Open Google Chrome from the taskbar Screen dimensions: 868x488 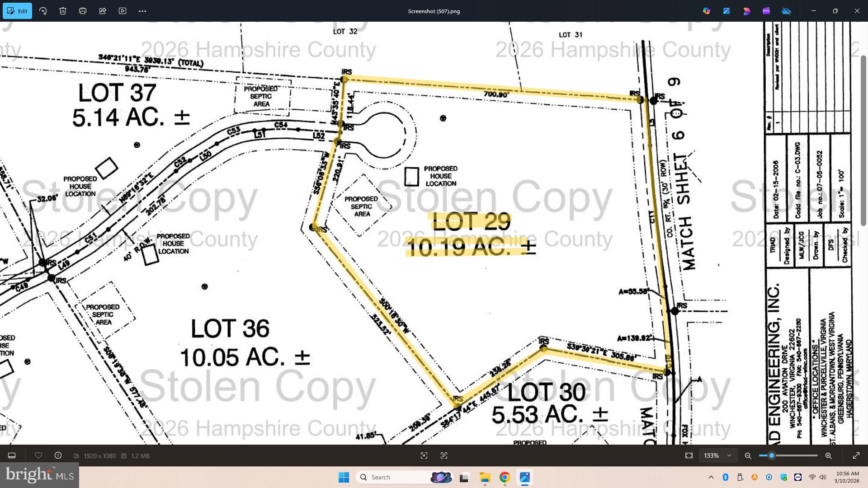[x=505, y=477]
